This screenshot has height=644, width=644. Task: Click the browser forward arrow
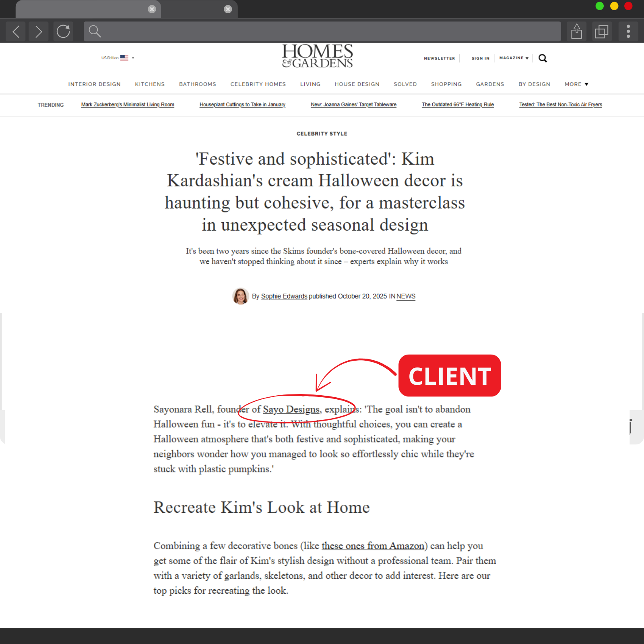click(39, 31)
